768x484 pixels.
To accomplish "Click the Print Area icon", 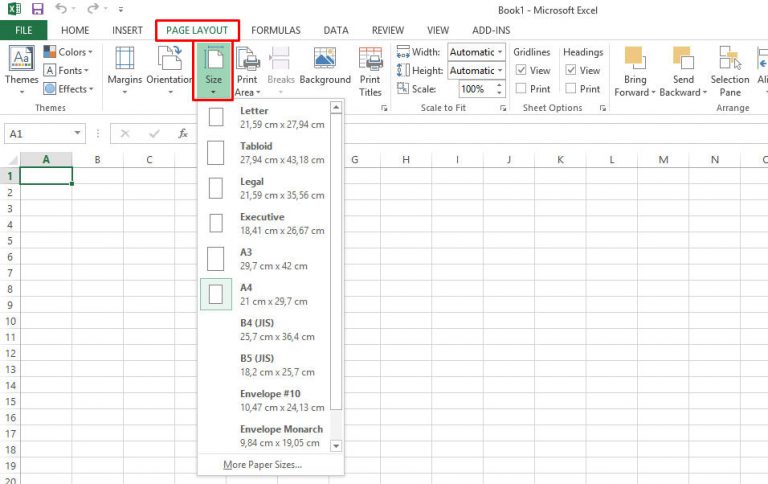I will pyautogui.click(x=246, y=60).
